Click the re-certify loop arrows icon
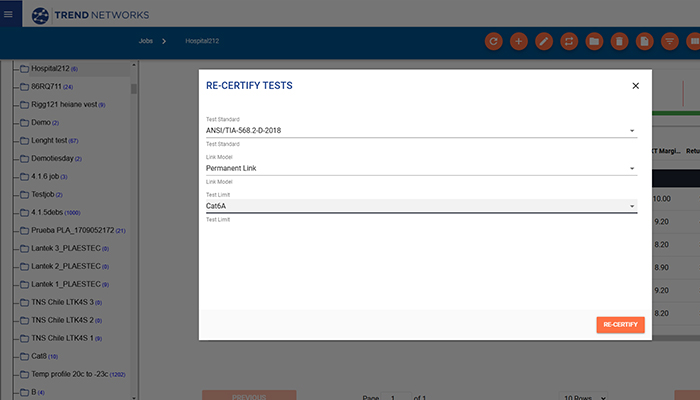700x400 pixels. (569, 41)
